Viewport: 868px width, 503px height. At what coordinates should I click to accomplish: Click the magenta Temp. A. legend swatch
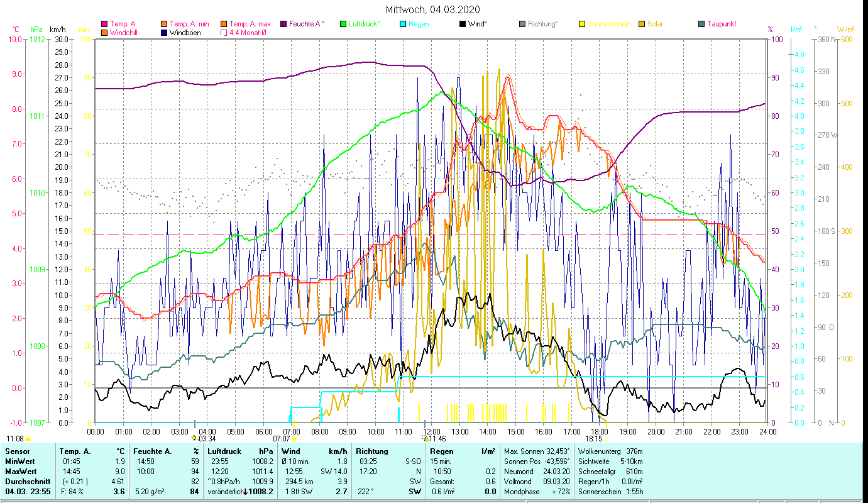[104, 24]
